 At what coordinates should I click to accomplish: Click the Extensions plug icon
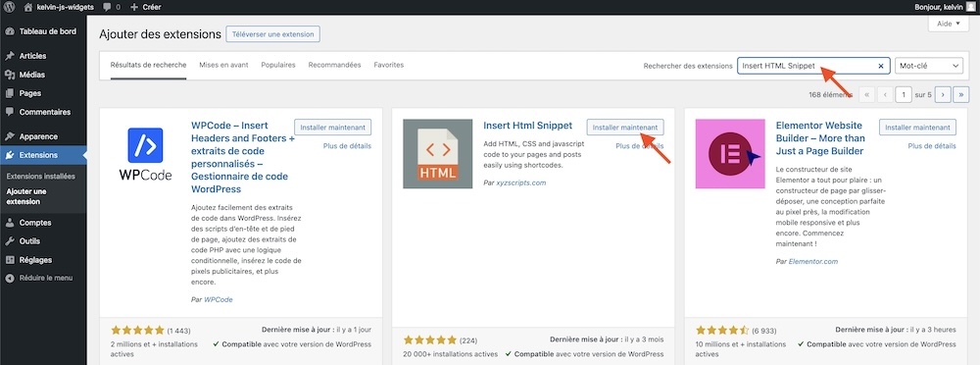10,155
